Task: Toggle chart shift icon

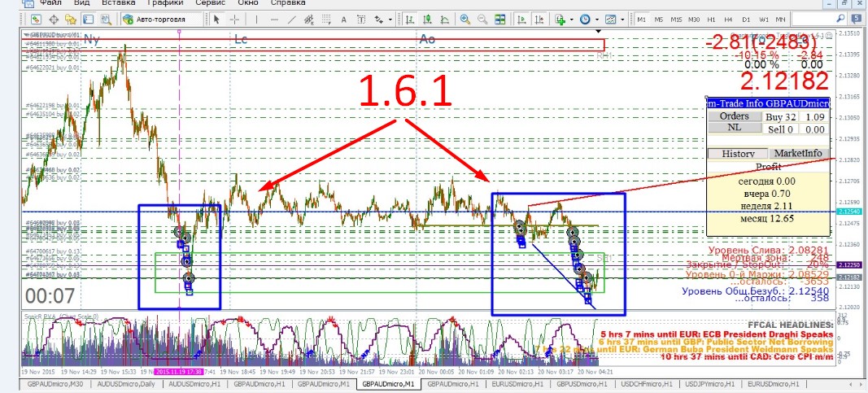Action: click(x=539, y=20)
